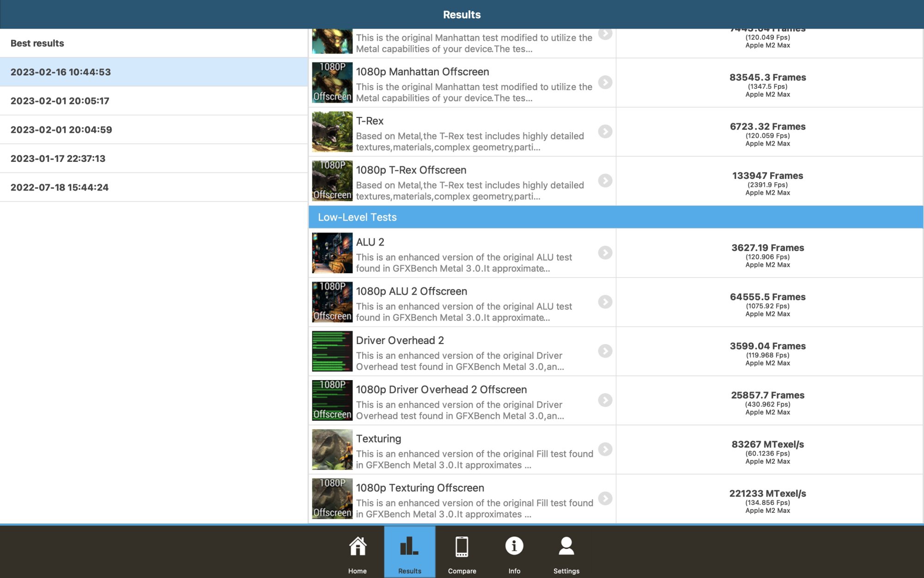The height and width of the screenshot is (578, 924).
Task: Open the Home tab icon
Action: click(357, 547)
